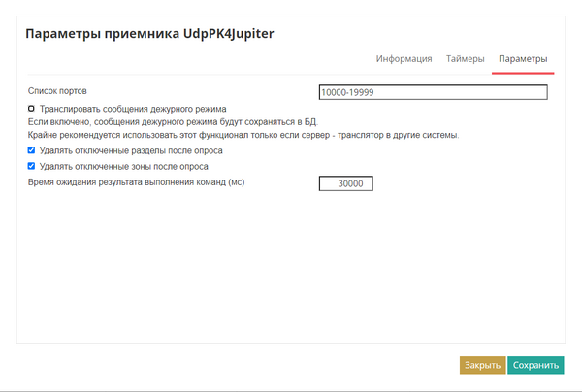Click the 'Если включено' description line
Screen dimensions: 582x392
tap(173, 122)
